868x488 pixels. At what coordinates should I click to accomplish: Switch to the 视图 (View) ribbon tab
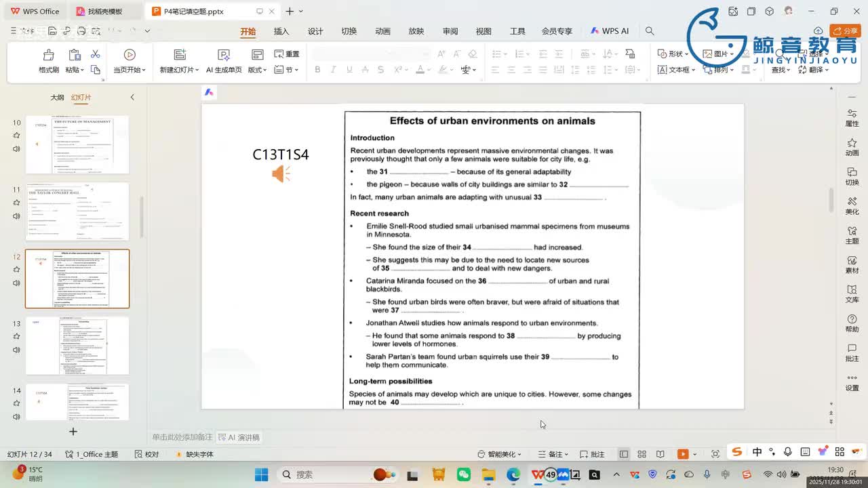point(484,31)
